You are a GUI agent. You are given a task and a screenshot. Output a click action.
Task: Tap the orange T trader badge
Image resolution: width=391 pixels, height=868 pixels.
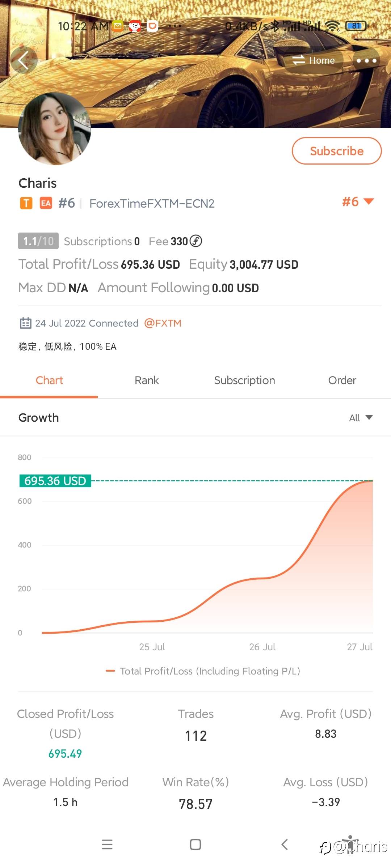tap(26, 203)
